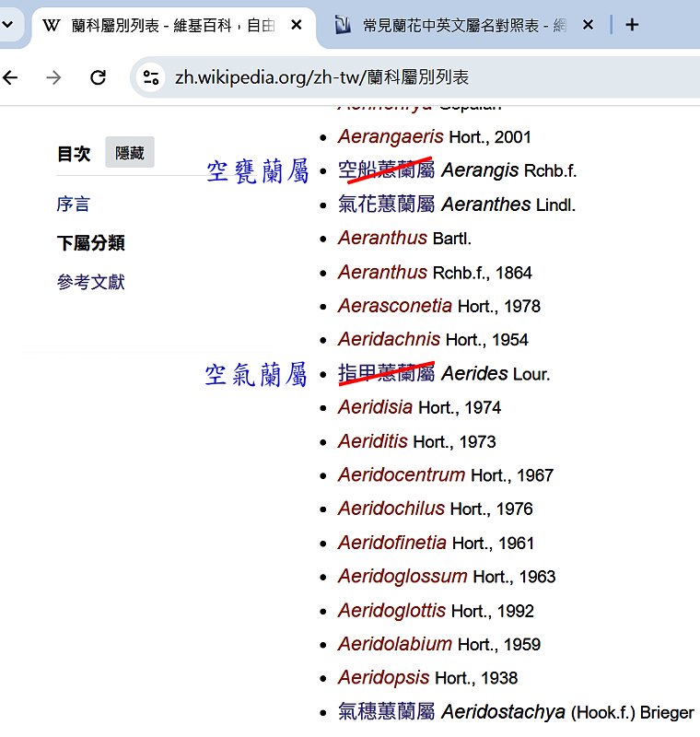
Task: Click the browser back arrow
Action: [x=10, y=77]
